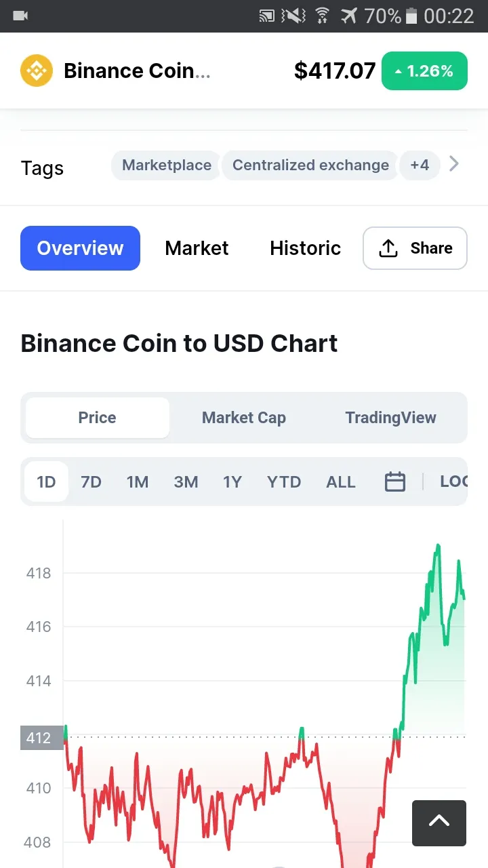This screenshot has height=868, width=488.
Task: Tap the battery icon in status bar
Action: tap(411, 16)
